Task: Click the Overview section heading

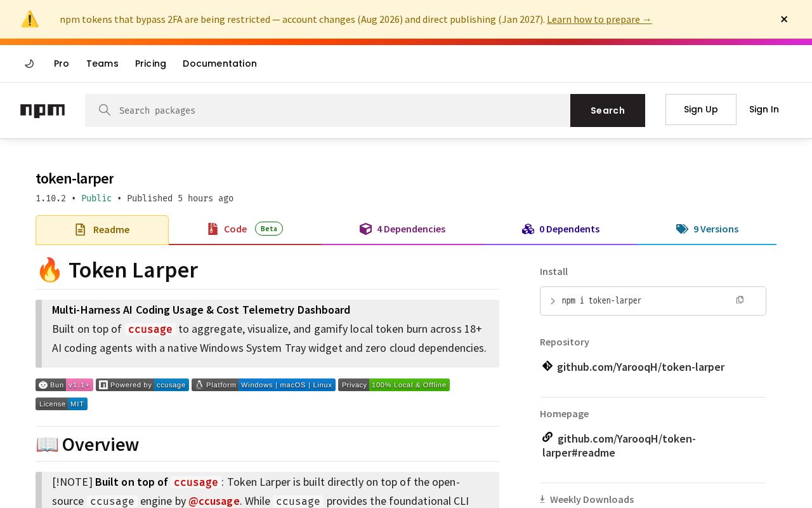Action: coord(87,444)
